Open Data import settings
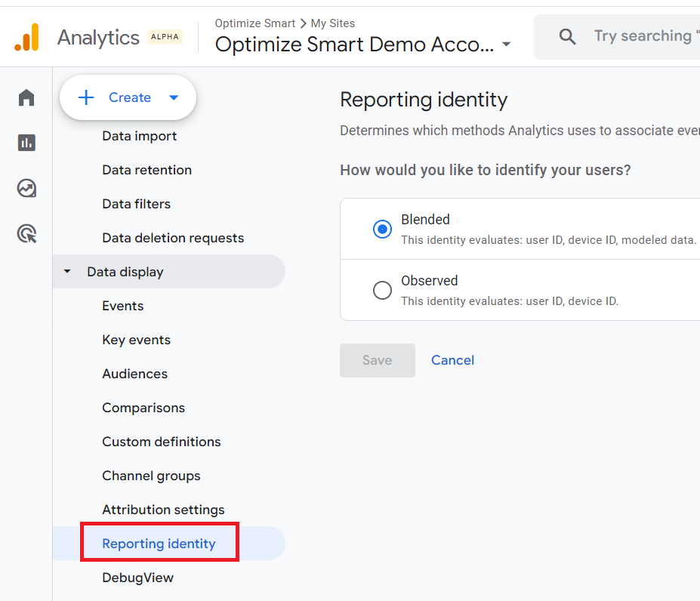Screen dimensions: 700x601 coord(139,136)
